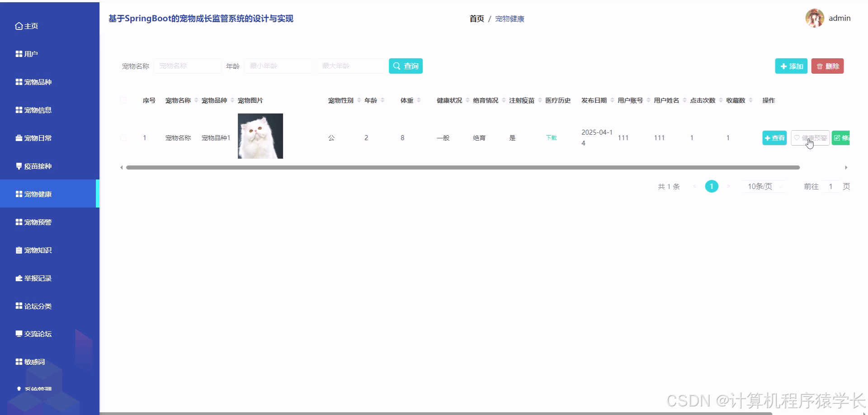Screen dimensions: 868x415
Task: Toggle the select-all checkbox in the table header
Action: [x=123, y=100]
